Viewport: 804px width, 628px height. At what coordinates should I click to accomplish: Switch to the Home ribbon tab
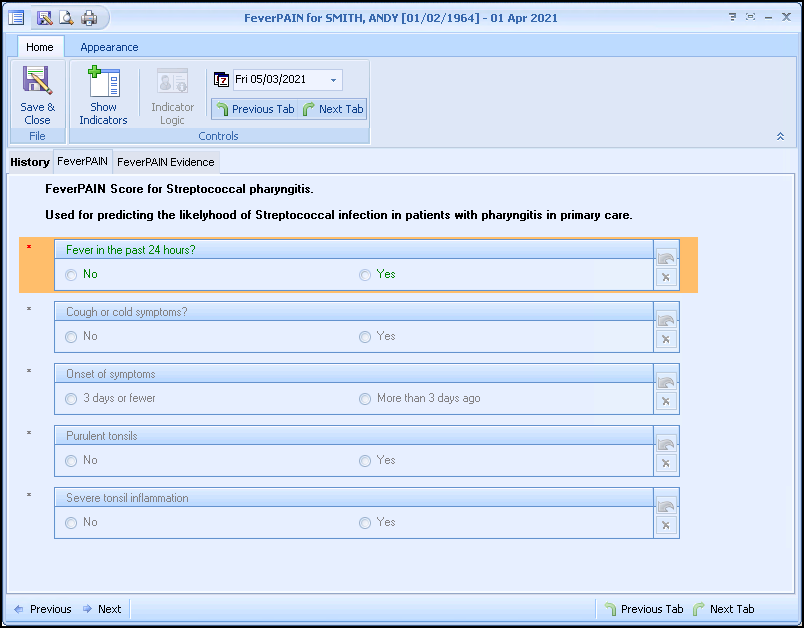click(x=40, y=47)
